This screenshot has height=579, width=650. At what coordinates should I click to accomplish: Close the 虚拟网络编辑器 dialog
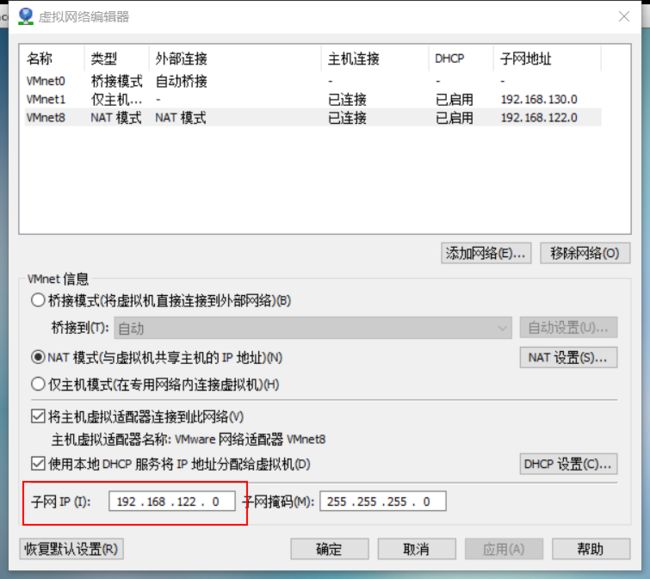click(624, 17)
